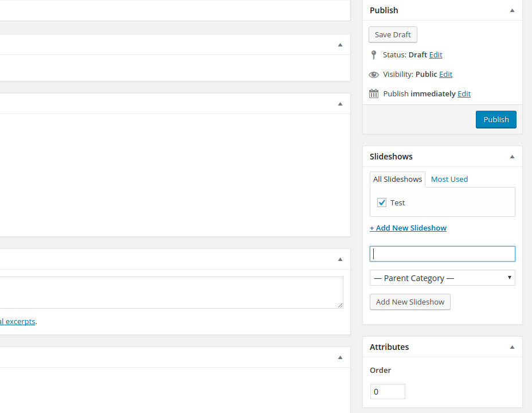The width and height of the screenshot is (532, 413).
Task: Open the Parent Category dropdown
Action: (442, 278)
